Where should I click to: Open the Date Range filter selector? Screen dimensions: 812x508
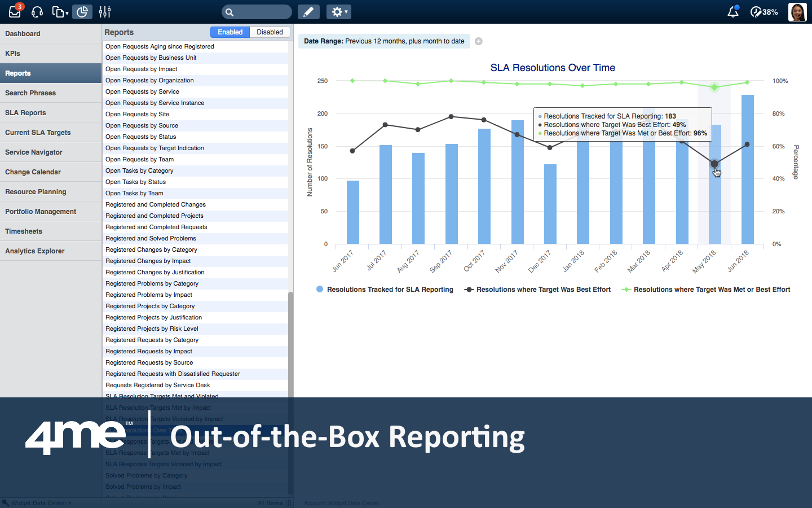[x=384, y=41]
